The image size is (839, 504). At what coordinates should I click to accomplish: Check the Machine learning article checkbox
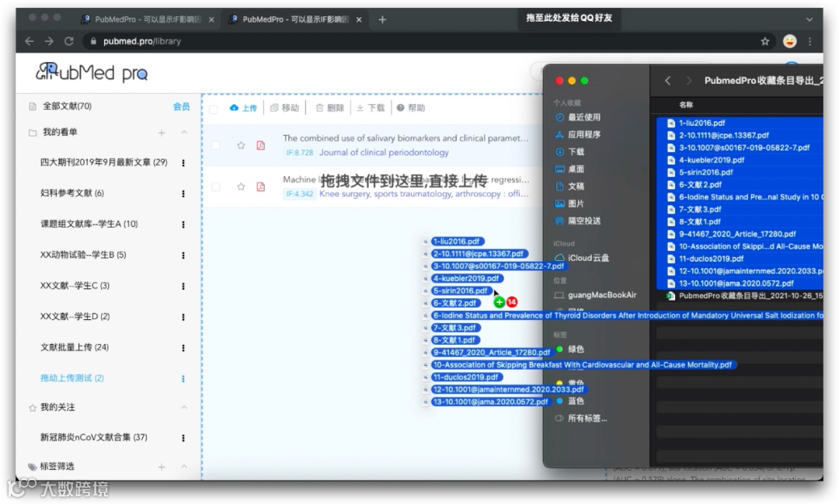pos(216,186)
